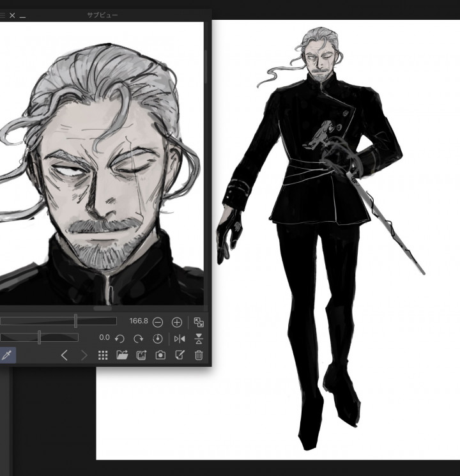Zoom out the Sub View image

point(158,322)
